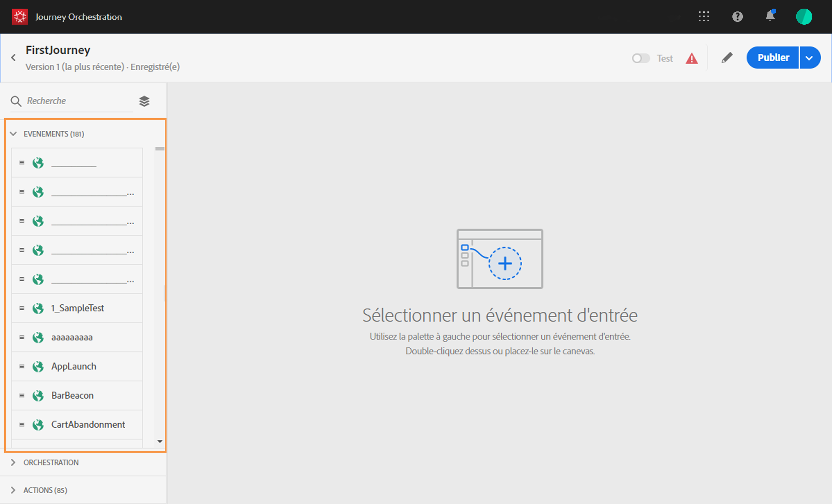
Task: Click the Journey Orchestration logo icon
Action: pos(20,17)
